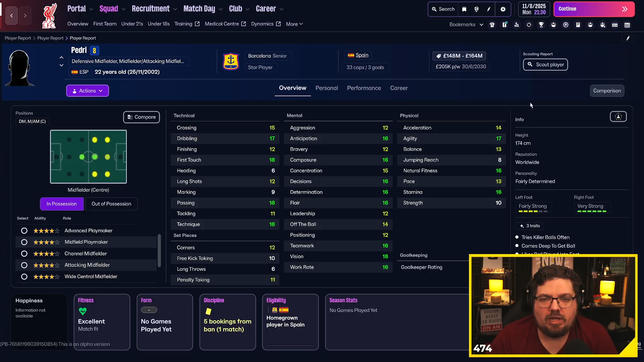
Task: Open the Actions dropdown
Action: pyautogui.click(x=87, y=91)
